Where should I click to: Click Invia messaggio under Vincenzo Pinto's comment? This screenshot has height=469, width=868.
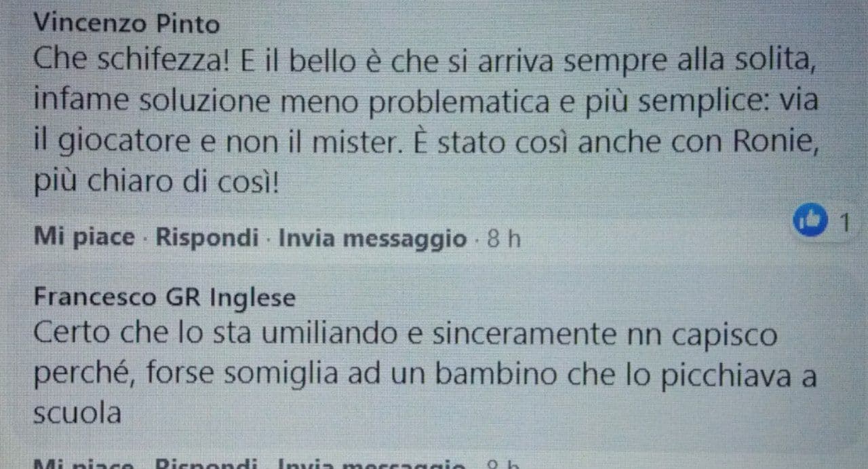pyautogui.click(x=373, y=238)
